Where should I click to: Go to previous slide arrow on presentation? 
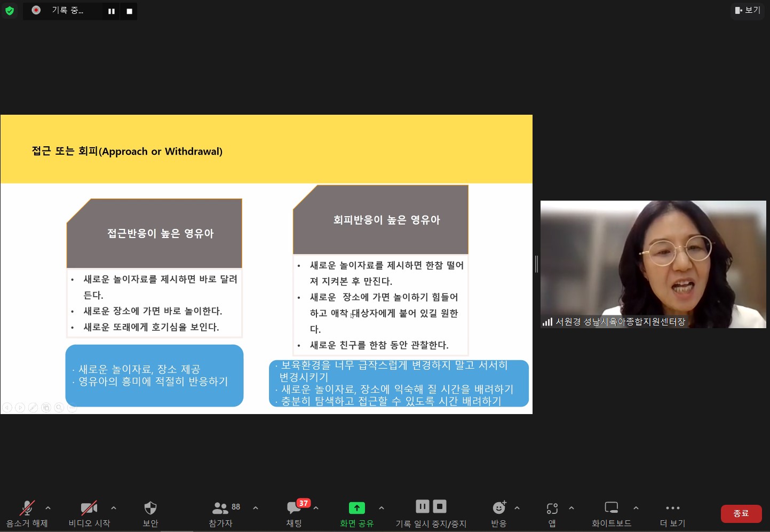[7, 408]
